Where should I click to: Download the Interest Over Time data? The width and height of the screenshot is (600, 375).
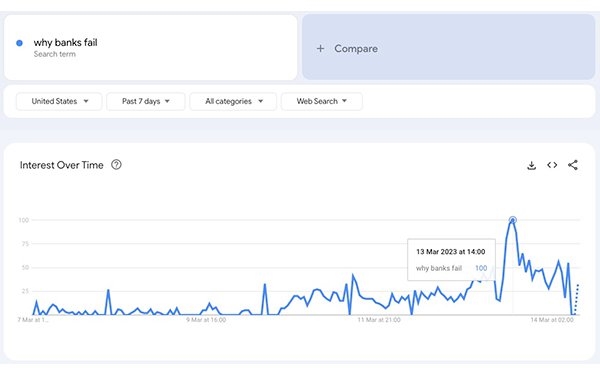(532, 165)
